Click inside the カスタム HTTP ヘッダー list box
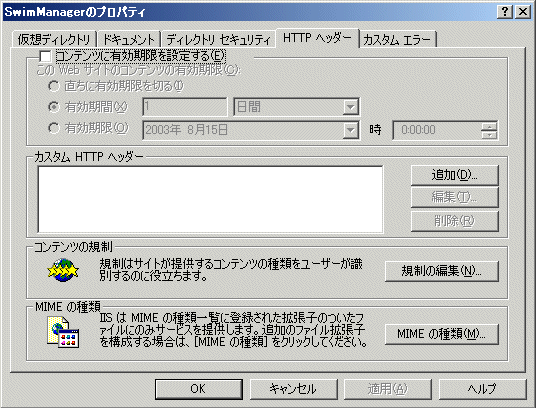This screenshot has height=408, width=536. 210,200
